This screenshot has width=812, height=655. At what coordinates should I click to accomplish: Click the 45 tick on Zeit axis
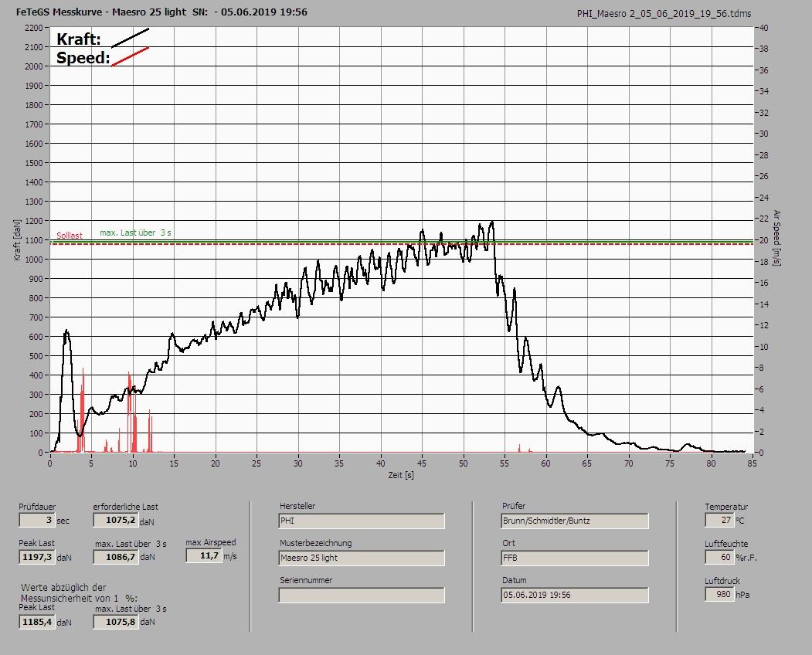coord(422,463)
